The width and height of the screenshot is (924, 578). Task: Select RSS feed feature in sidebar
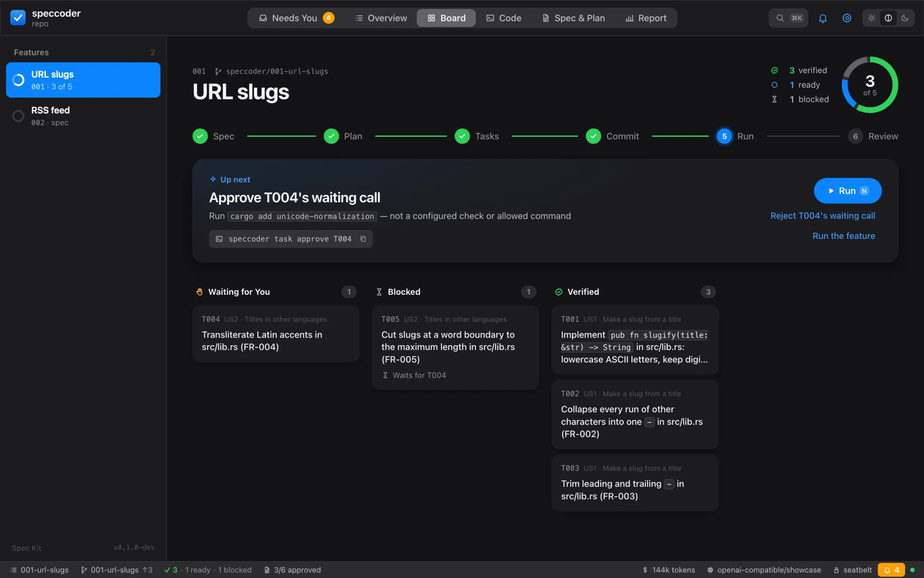click(x=83, y=116)
